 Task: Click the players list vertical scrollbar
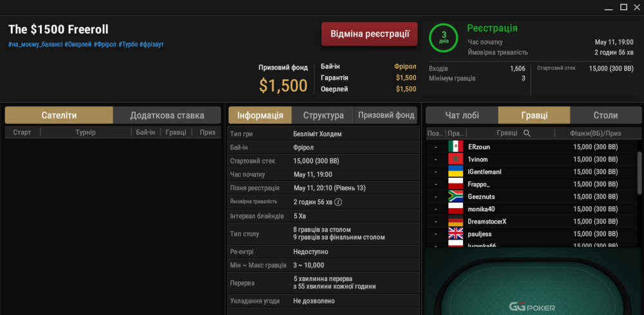coord(639,173)
